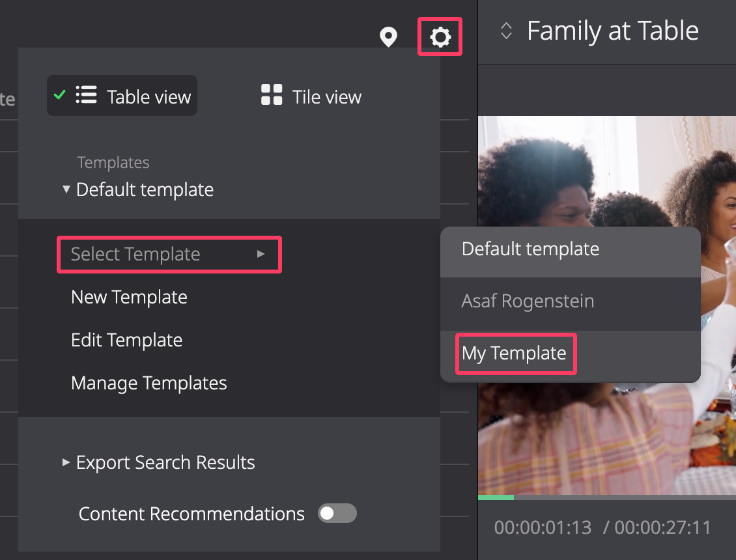Click the Family at Table video preview
The image size is (736, 560).
[607, 305]
